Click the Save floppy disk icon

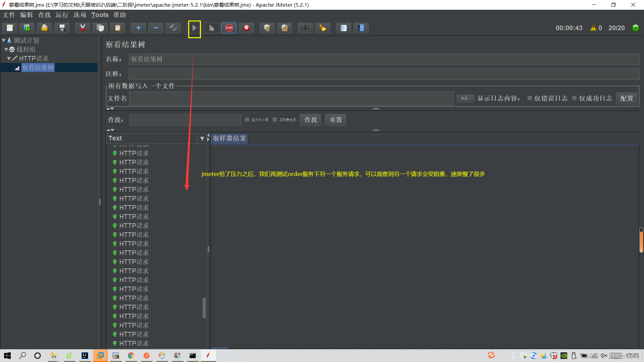(62, 28)
